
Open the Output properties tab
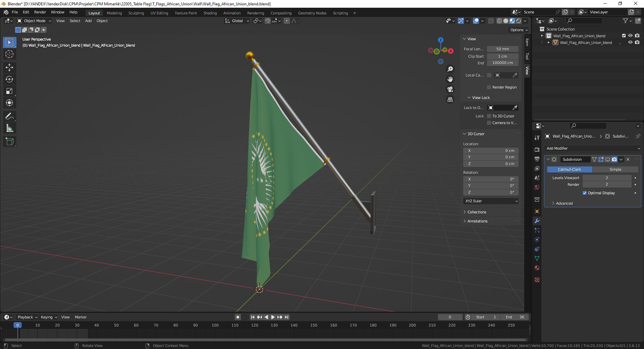point(537,159)
